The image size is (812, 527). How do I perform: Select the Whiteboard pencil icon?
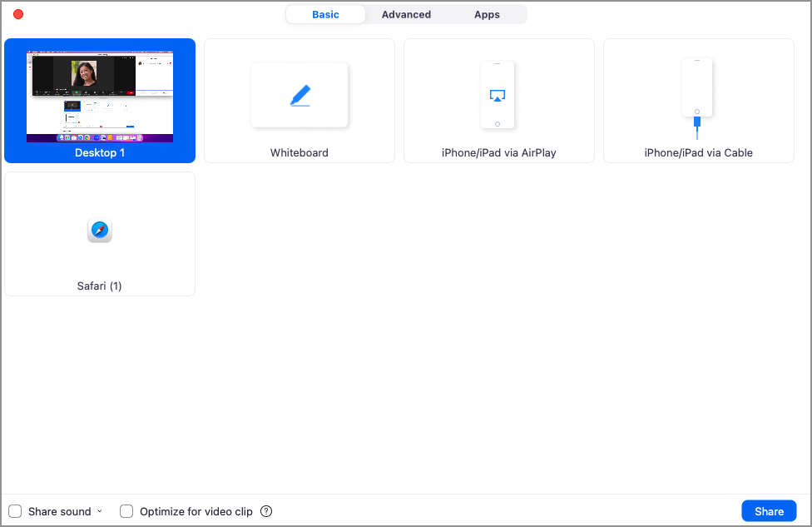300,96
